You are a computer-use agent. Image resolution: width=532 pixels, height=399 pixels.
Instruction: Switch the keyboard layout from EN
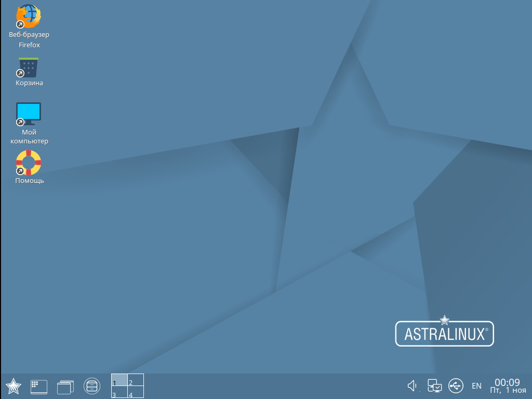click(x=476, y=386)
